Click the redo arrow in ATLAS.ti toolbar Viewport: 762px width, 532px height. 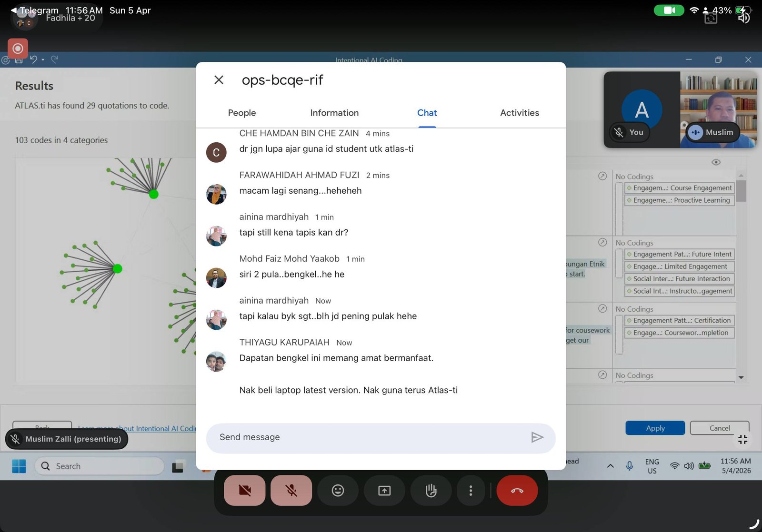tap(54, 59)
